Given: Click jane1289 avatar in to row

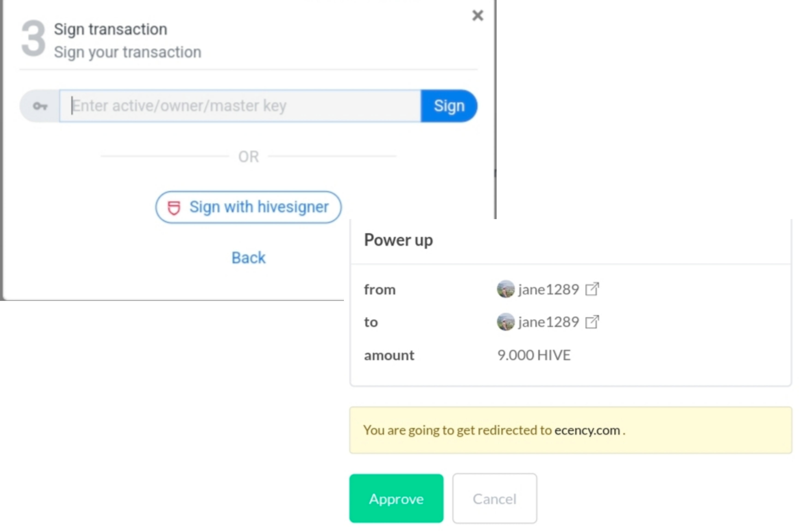Looking at the screenshot, I should tap(506, 322).
